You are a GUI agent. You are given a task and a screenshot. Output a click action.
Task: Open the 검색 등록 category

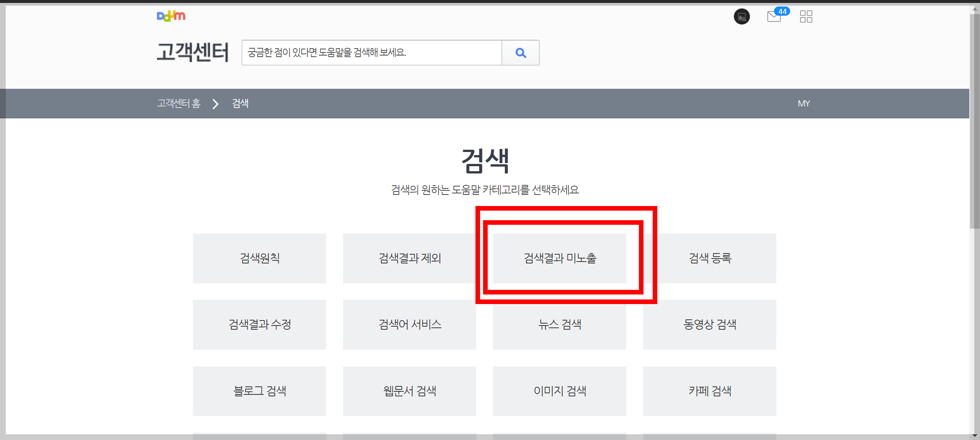pyautogui.click(x=709, y=258)
